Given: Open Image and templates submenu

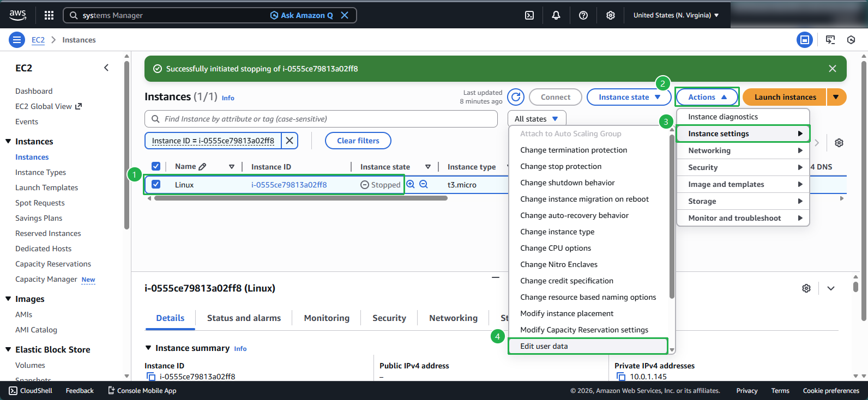Looking at the screenshot, I should click(743, 184).
